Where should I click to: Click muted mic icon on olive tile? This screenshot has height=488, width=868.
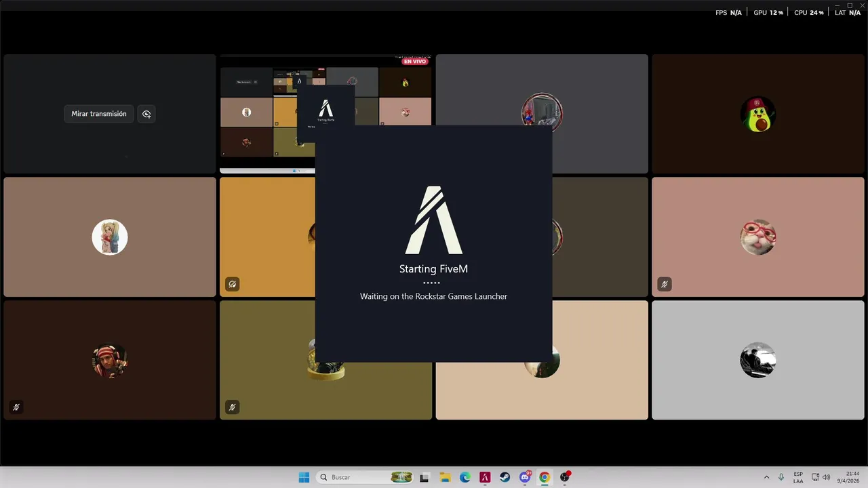(232, 407)
